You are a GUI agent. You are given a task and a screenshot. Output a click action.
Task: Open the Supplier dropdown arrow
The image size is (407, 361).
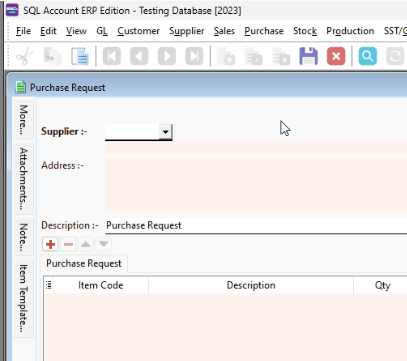coord(165,132)
